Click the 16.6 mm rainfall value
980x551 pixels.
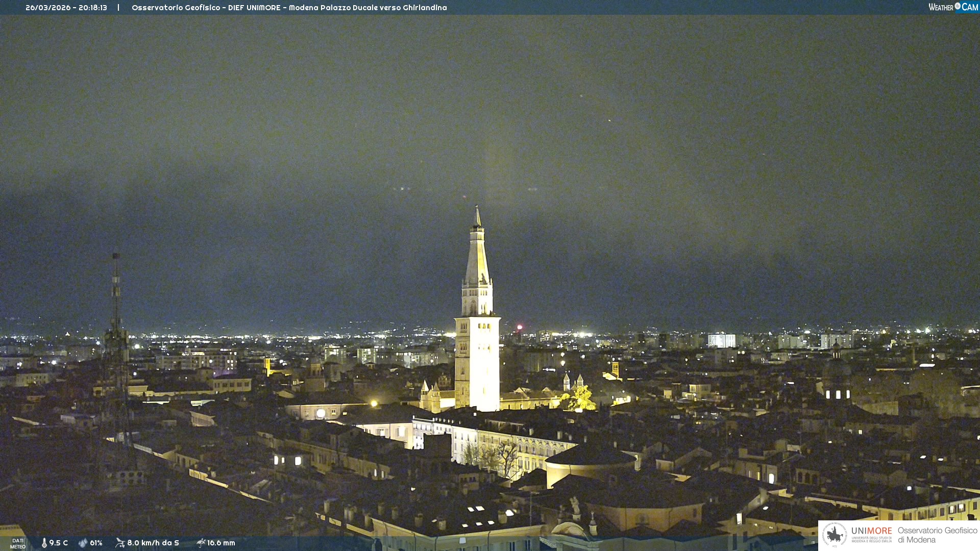coord(221,543)
